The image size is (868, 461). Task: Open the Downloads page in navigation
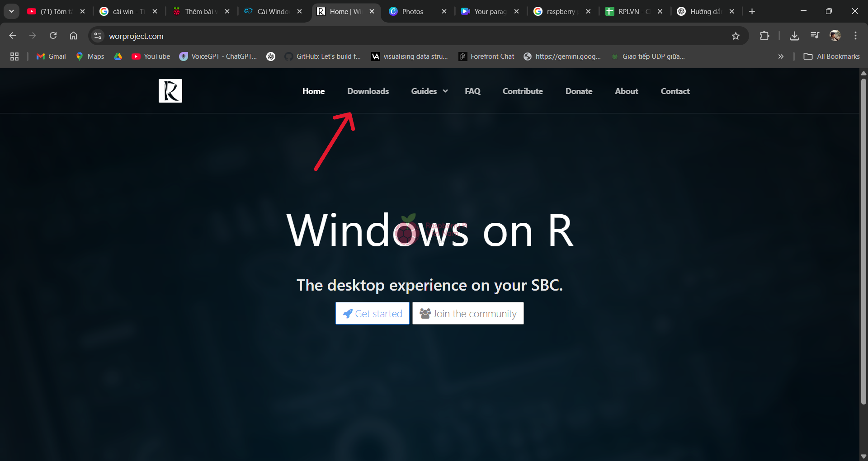click(368, 91)
